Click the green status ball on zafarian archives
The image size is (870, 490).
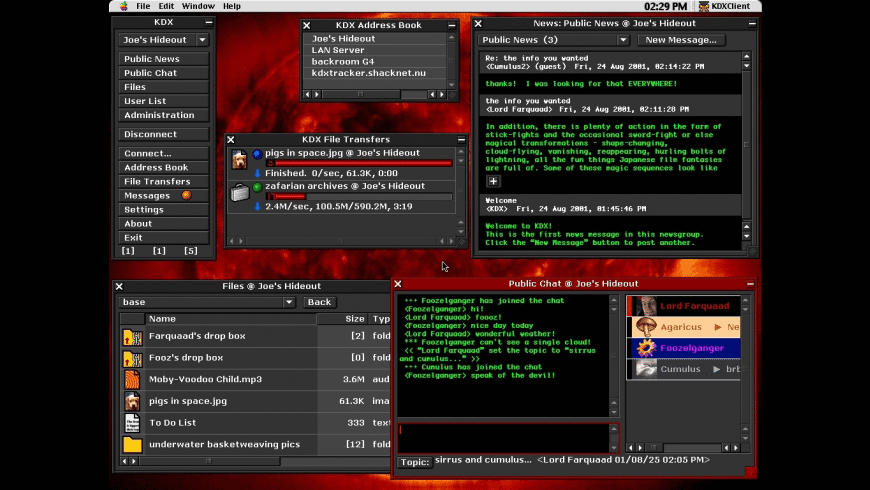[x=257, y=186]
